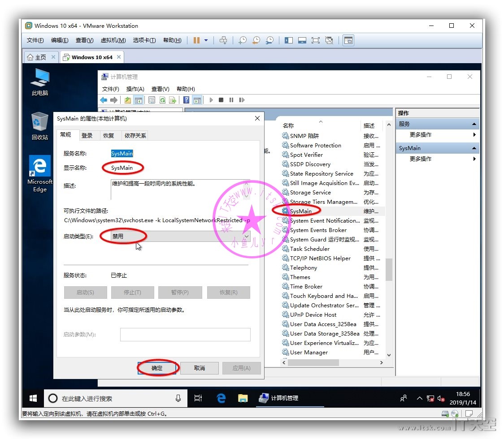The image size is (504, 439).
Task: Launch Edge from the taskbar
Action: (221, 399)
